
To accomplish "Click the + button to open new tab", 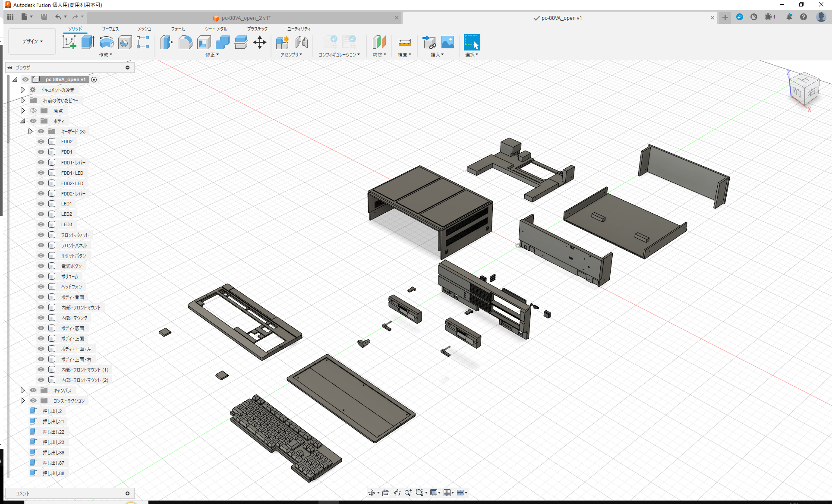I will tap(725, 18).
